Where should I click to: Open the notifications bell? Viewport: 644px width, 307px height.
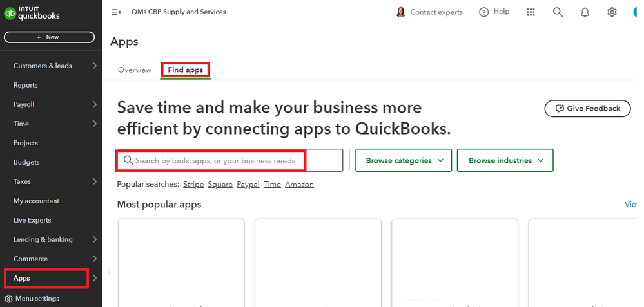(x=585, y=12)
